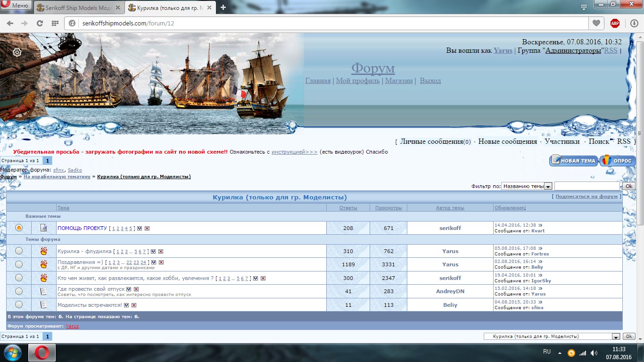Open the network signal tray icon
The image size is (644, 362).
(x=583, y=353)
